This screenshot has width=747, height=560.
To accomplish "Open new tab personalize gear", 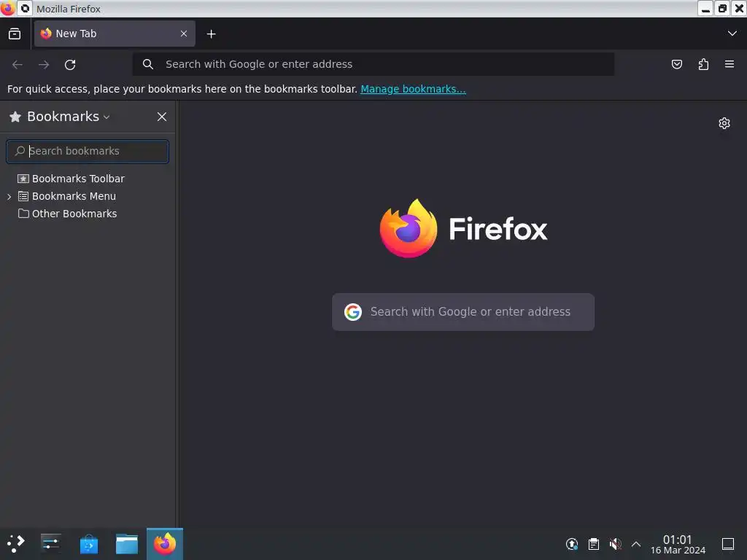I will click(724, 123).
